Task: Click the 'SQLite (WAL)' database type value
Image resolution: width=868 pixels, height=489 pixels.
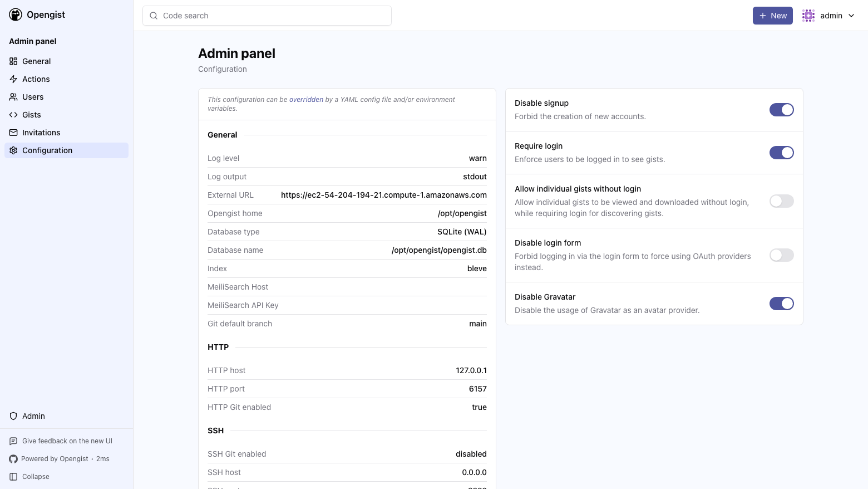Action: (462, 232)
